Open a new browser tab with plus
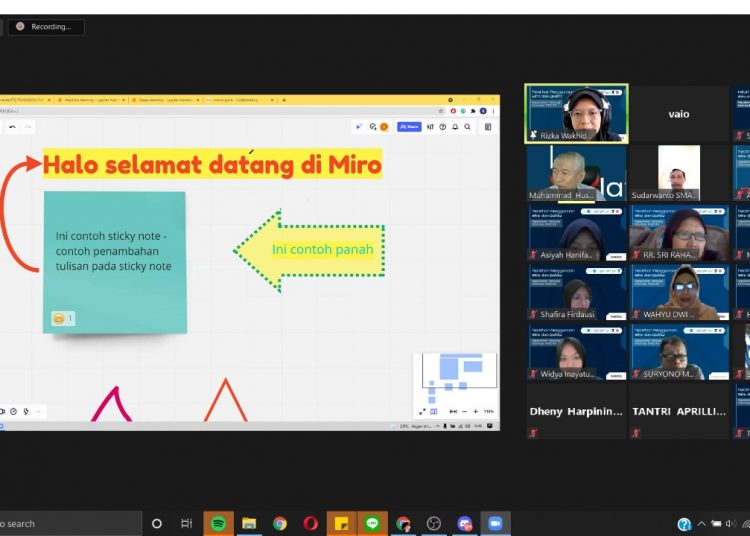The height and width of the screenshot is (536, 750). click(284, 100)
